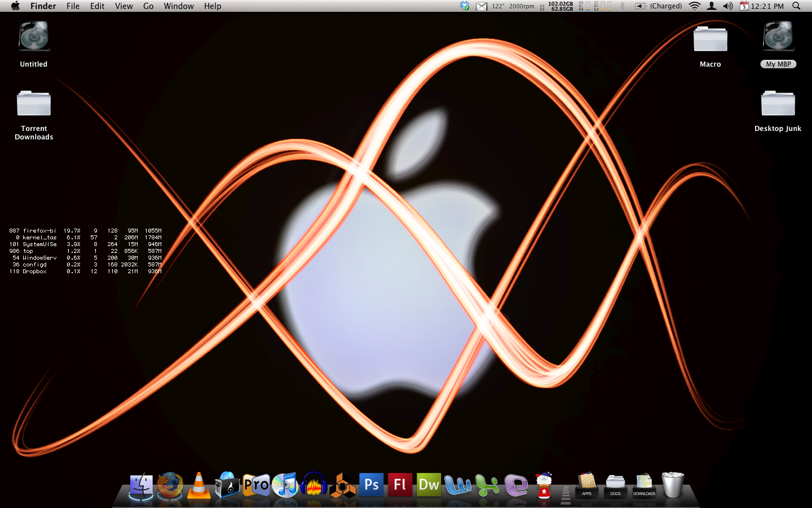Open Photoshop Ps icon in dock

(x=372, y=485)
